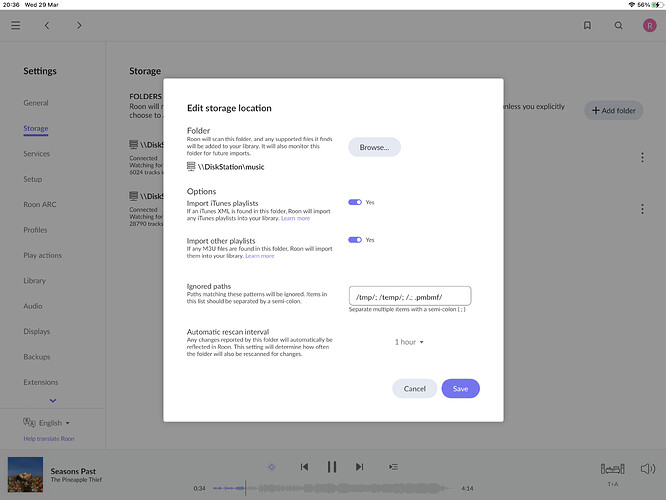Save the storage location changes
Viewport: 666px width, 500px height.
point(460,388)
